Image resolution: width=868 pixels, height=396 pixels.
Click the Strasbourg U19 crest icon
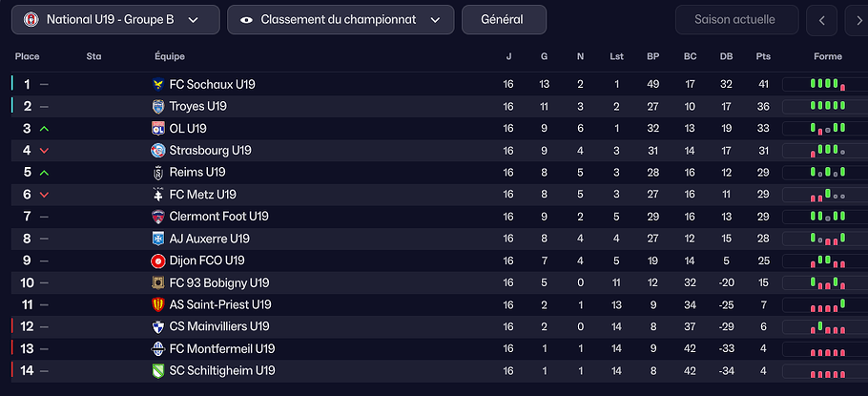point(158,150)
